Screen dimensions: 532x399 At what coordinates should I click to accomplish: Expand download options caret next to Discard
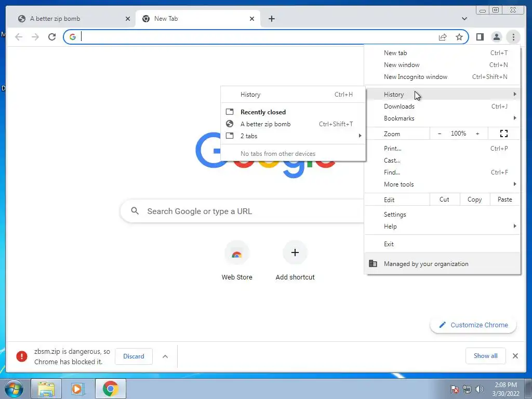coord(165,356)
